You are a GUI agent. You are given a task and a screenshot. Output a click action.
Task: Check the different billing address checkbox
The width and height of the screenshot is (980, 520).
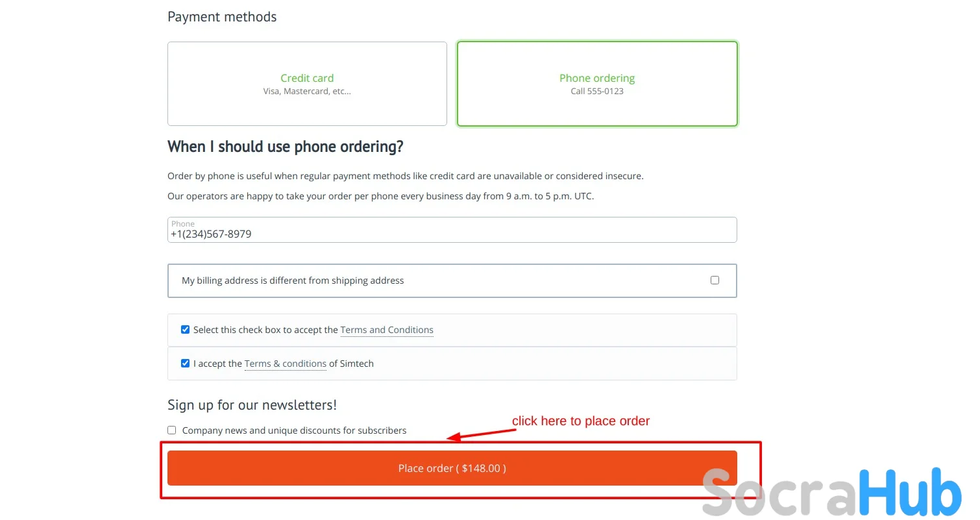click(715, 280)
